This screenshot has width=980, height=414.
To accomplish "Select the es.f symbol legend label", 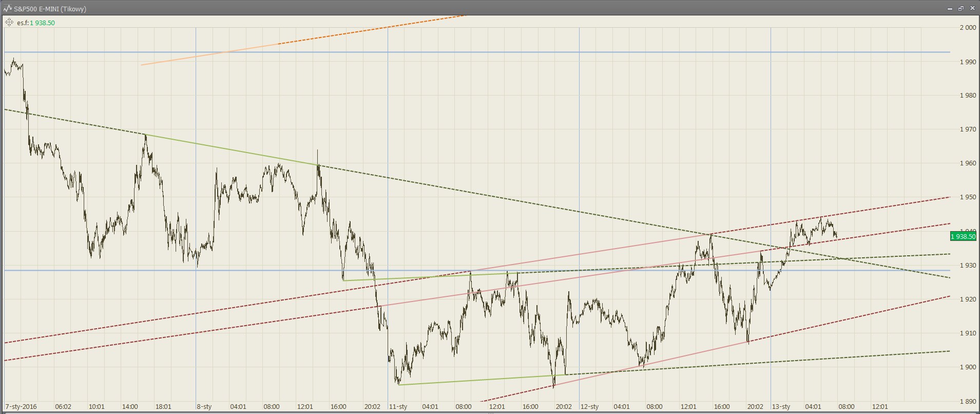I will click(23, 23).
